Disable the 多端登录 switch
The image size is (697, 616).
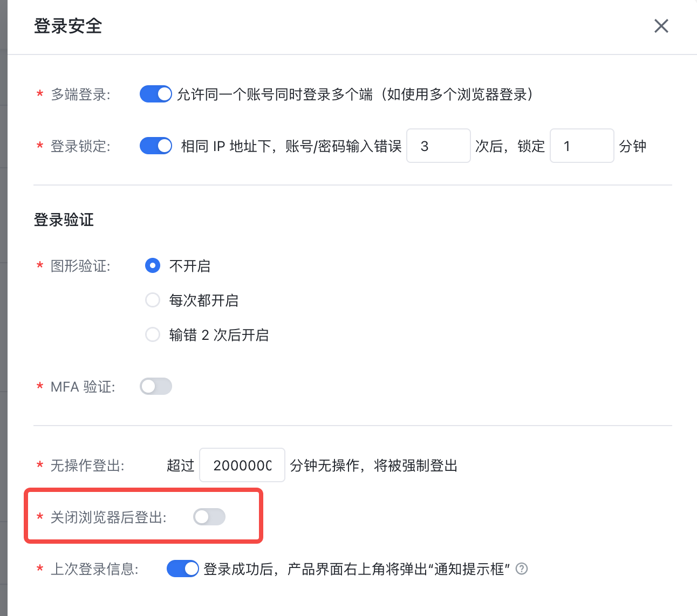coord(156,94)
